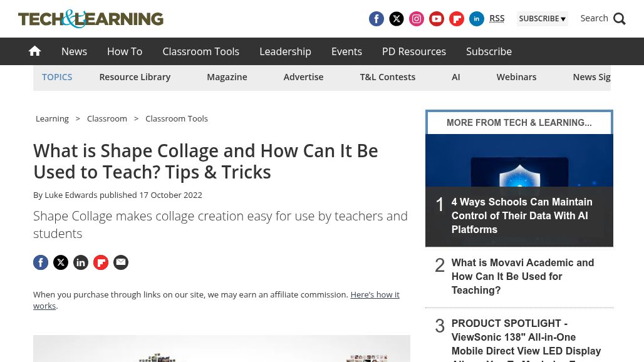Viewport: 644px width, 362px height.
Task: Share the article on LinkedIn
Action: 81,262
